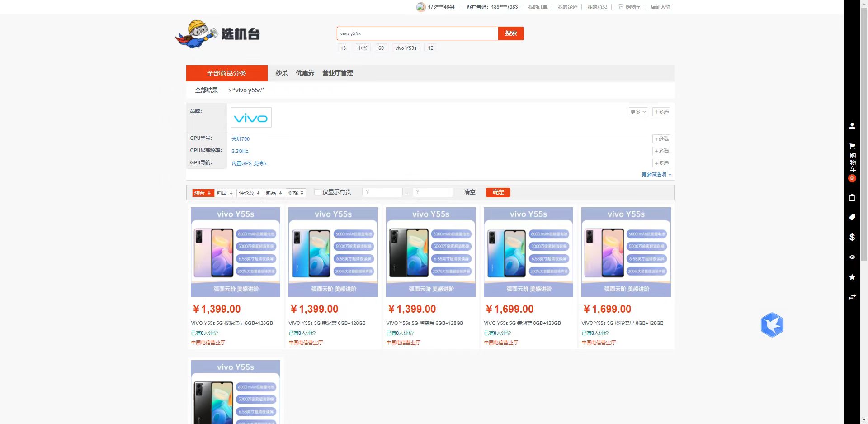Select 内置GPS-支持A- filter
Image resolution: width=868 pixels, height=424 pixels.
click(250, 163)
